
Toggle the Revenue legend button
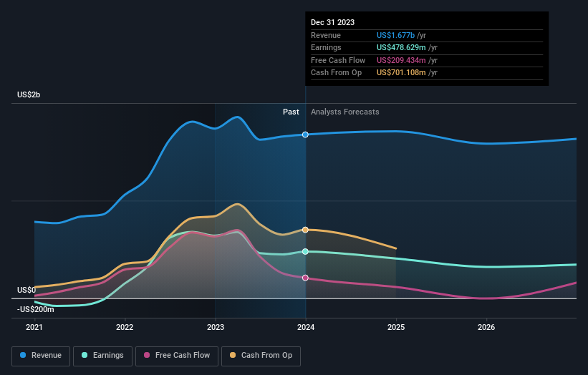41,356
